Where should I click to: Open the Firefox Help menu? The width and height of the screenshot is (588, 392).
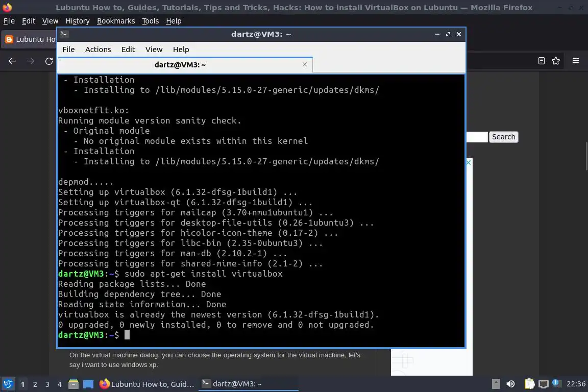[174, 21]
